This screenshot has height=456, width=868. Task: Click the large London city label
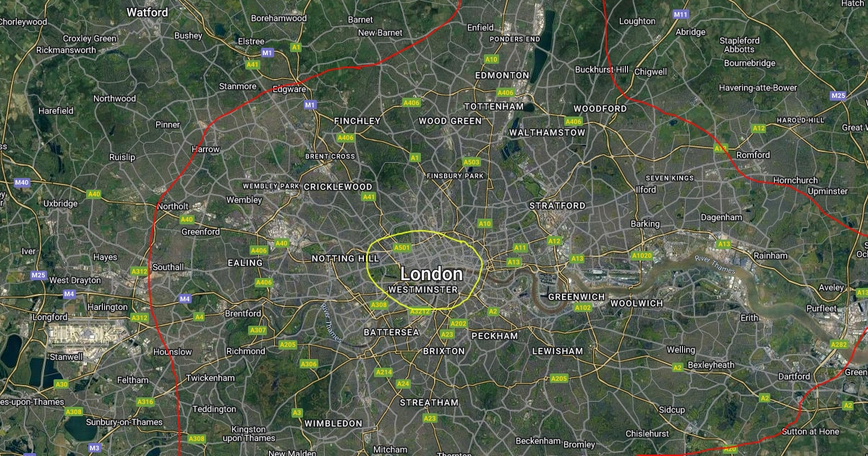(431, 274)
